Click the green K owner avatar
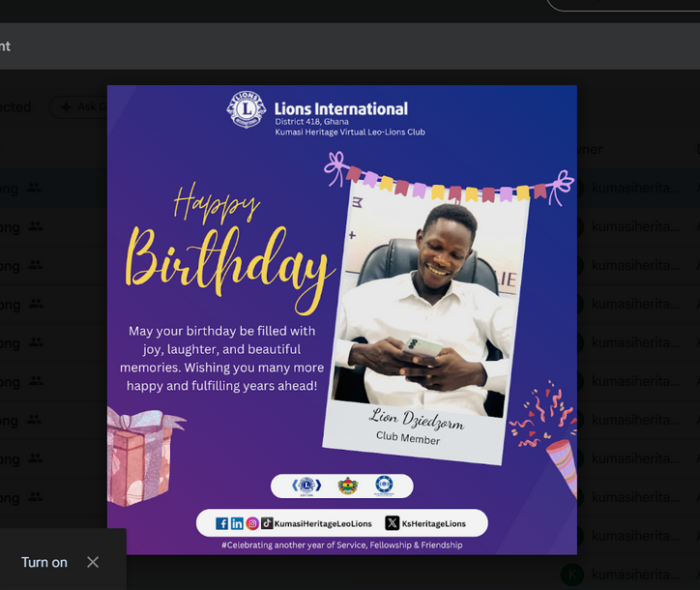The image size is (700, 590). 572,575
